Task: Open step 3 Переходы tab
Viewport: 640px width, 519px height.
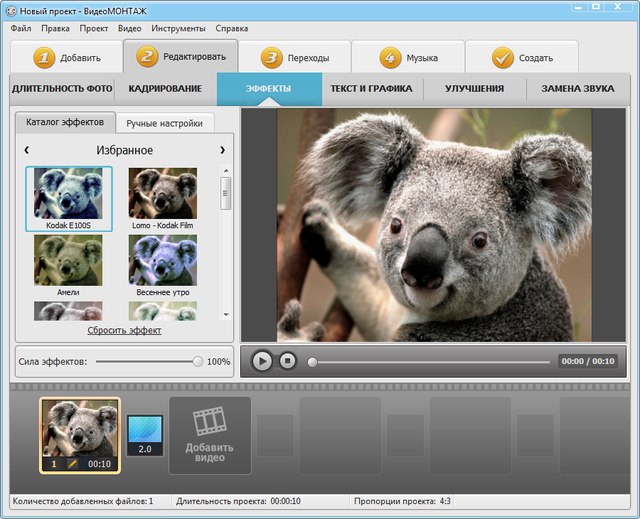Action: point(295,57)
